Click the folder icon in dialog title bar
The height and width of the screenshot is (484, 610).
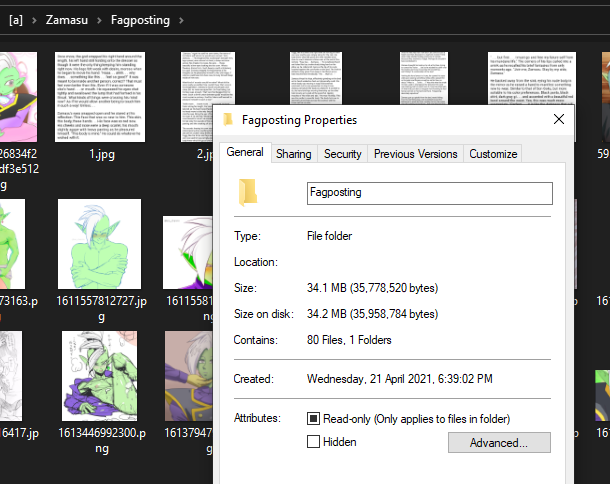(x=228, y=119)
